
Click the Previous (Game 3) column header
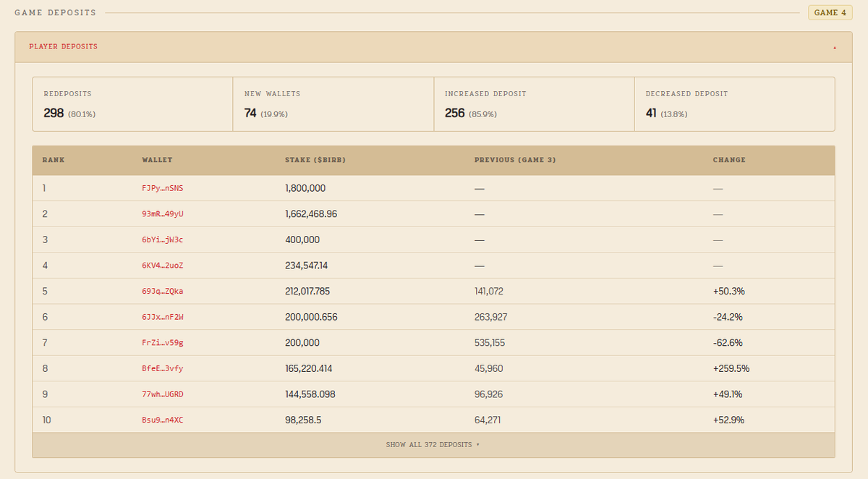click(x=515, y=160)
